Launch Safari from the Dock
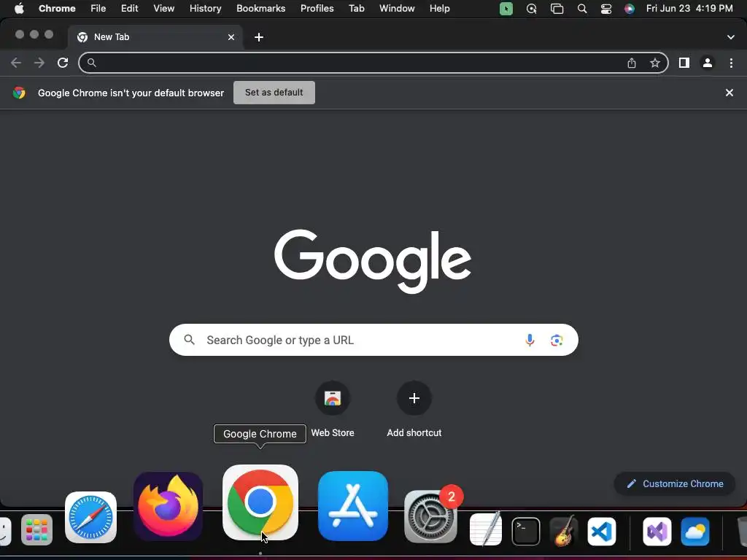Viewport: 747px width, 560px height. (90, 518)
